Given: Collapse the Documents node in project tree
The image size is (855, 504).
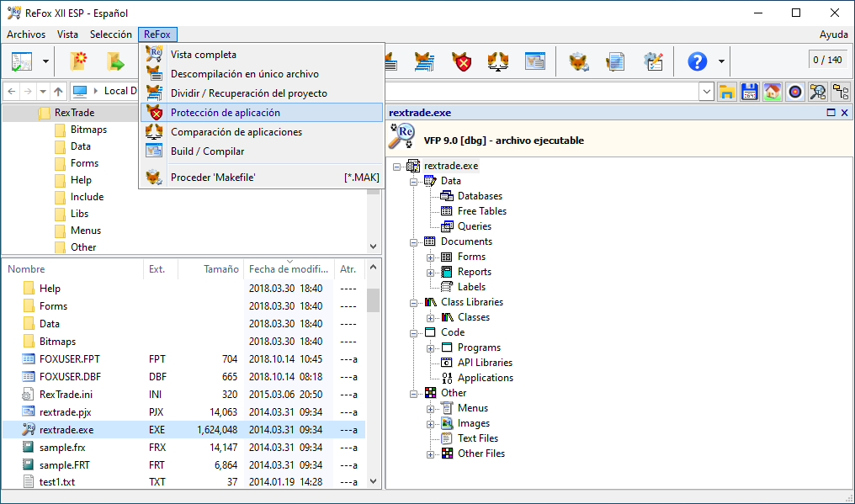Looking at the screenshot, I should click(x=414, y=241).
